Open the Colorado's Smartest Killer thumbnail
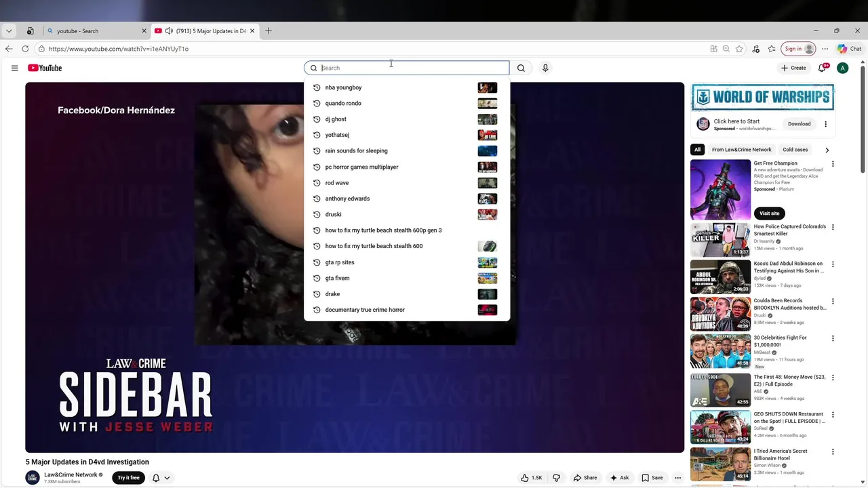This screenshot has height=488, width=868. coord(720,239)
